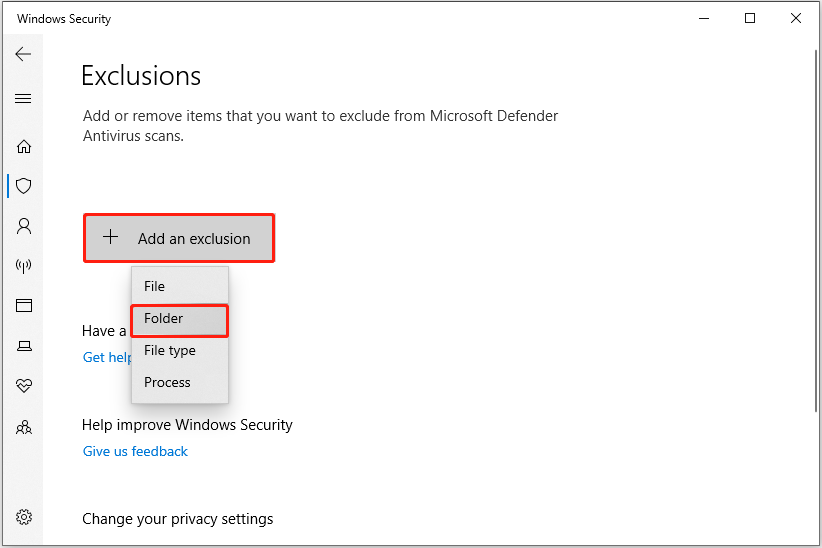Viewport: 822px width, 548px height.
Task: Open Settings gear in sidebar
Action: pyautogui.click(x=24, y=517)
